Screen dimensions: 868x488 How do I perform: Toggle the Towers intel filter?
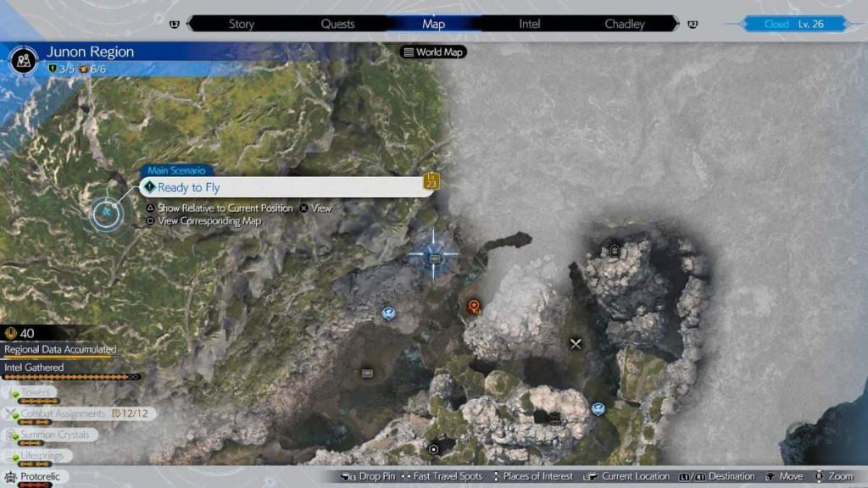(x=31, y=392)
